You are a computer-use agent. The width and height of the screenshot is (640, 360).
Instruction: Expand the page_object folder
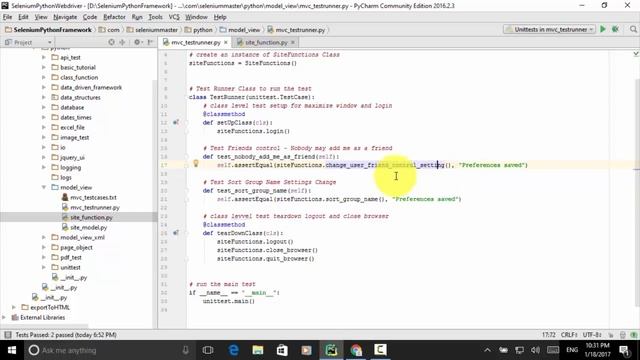[44, 247]
